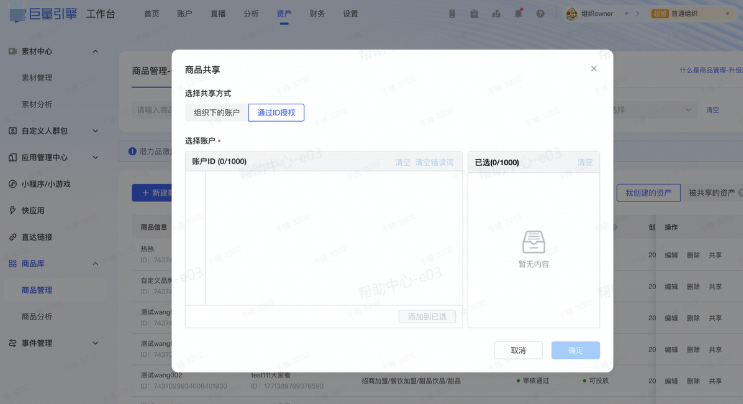Expand the 应用管理中心 section chevron
743x404 pixels.
click(x=95, y=157)
